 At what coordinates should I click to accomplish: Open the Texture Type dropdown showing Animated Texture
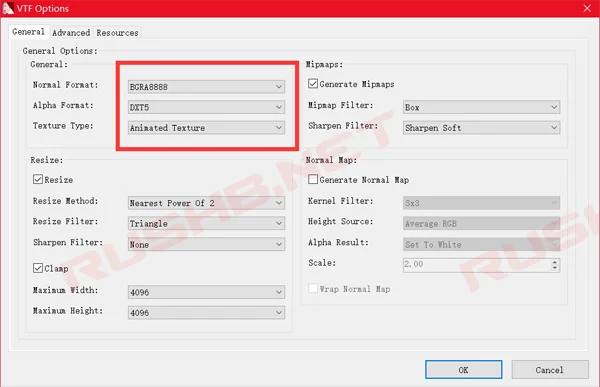206,127
